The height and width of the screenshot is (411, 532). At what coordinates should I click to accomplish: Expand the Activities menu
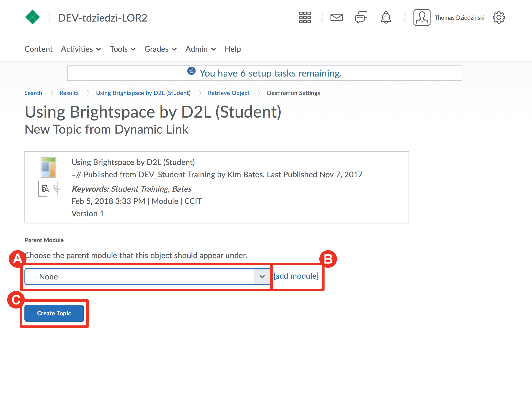[x=81, y=49]
